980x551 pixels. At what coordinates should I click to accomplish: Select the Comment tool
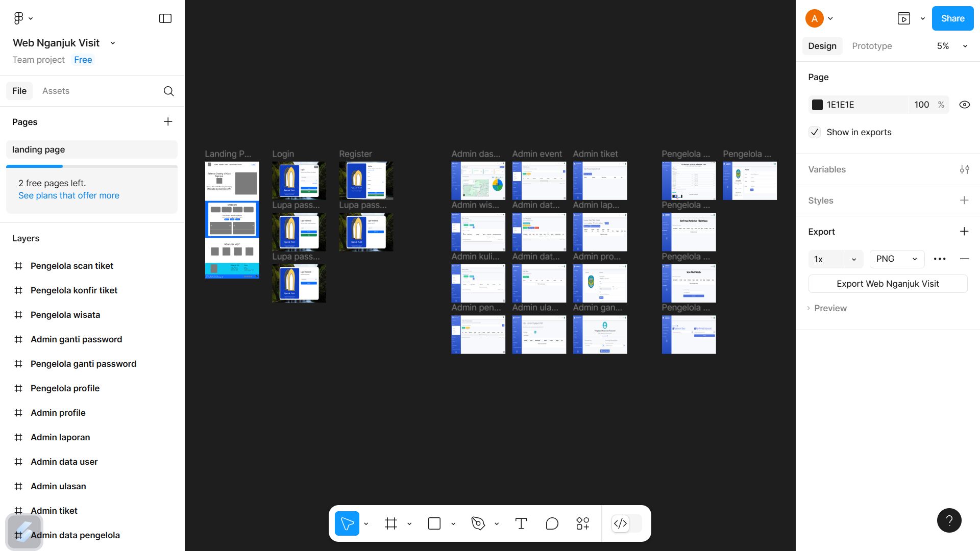click(552, 523)
